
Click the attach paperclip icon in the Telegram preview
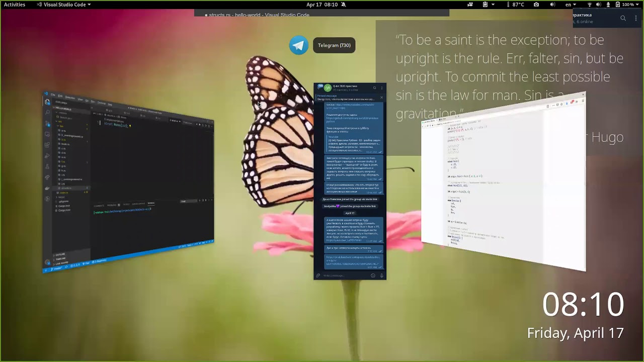[x=318, y=276]
